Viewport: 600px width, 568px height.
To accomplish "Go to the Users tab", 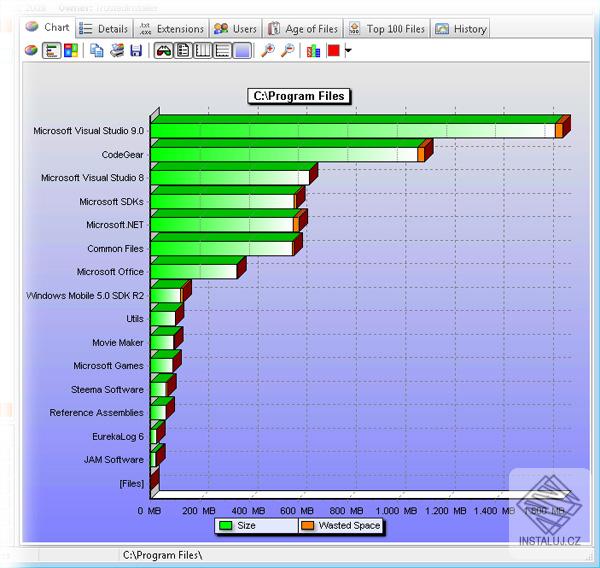I will click(x=235, y=29).
